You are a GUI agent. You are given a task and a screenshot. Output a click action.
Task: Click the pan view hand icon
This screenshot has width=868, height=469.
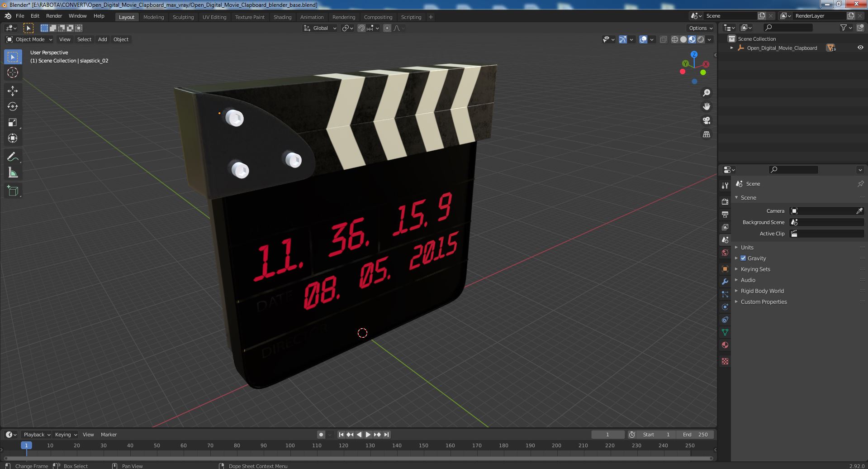[706, 107]
